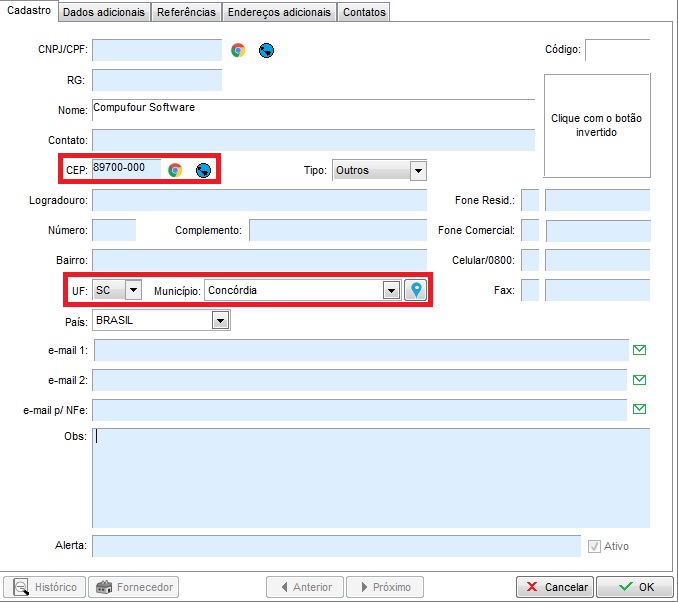This screenshot has width=678, height=602.
Task: Open the Município dropdown list
Action: click(391, 290)
